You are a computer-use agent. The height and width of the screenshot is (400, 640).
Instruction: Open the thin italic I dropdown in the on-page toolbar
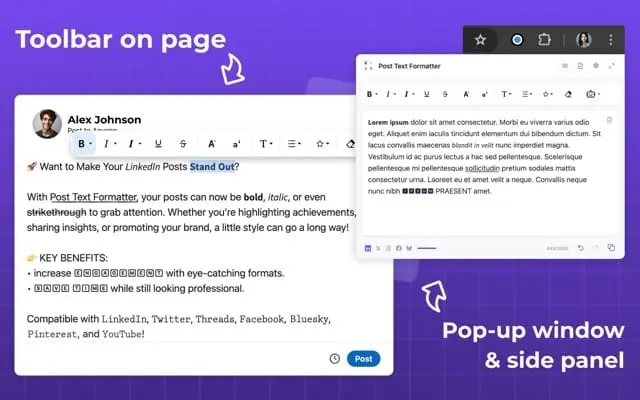point(109,144)
